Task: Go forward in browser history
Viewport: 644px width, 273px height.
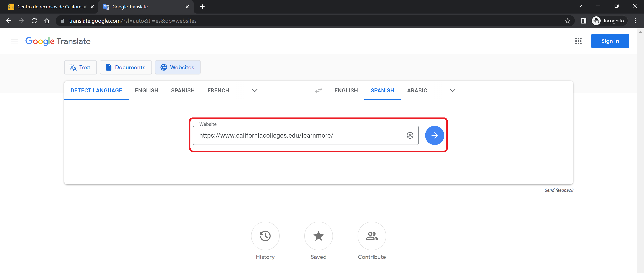Action: 21,21
